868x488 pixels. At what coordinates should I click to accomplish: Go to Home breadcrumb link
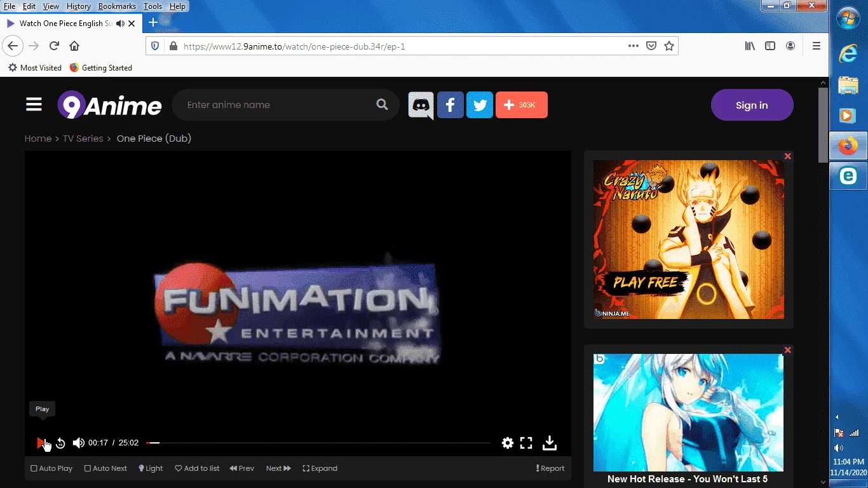pos(38,139)
